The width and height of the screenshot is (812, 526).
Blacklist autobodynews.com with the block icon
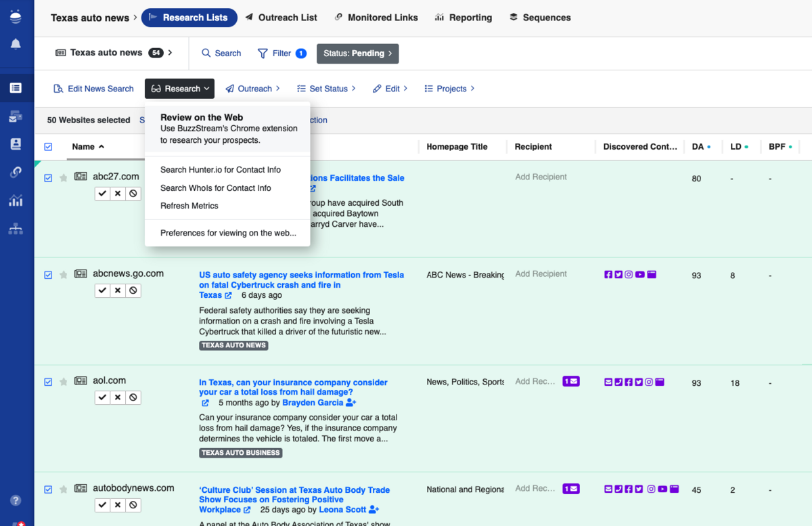click(x=133, y=504)
